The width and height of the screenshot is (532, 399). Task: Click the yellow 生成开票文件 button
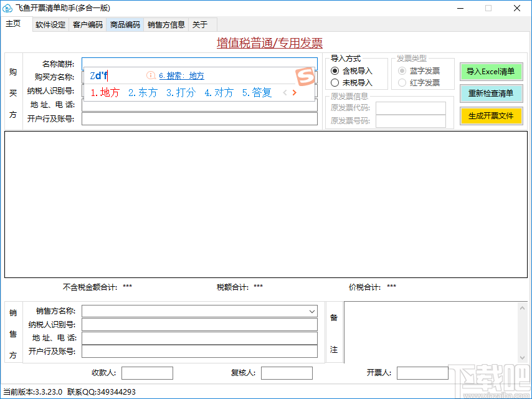(x=491, y=116)
